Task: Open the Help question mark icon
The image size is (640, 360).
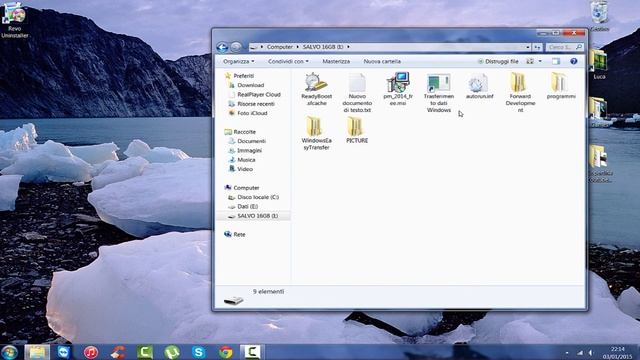Action: pos(573,61)
